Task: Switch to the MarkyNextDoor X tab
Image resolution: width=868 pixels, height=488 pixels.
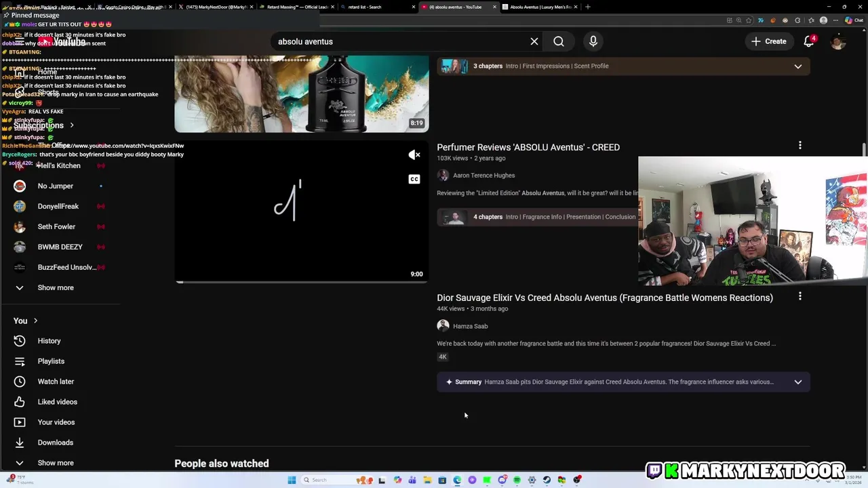Action: coord(214,7)
